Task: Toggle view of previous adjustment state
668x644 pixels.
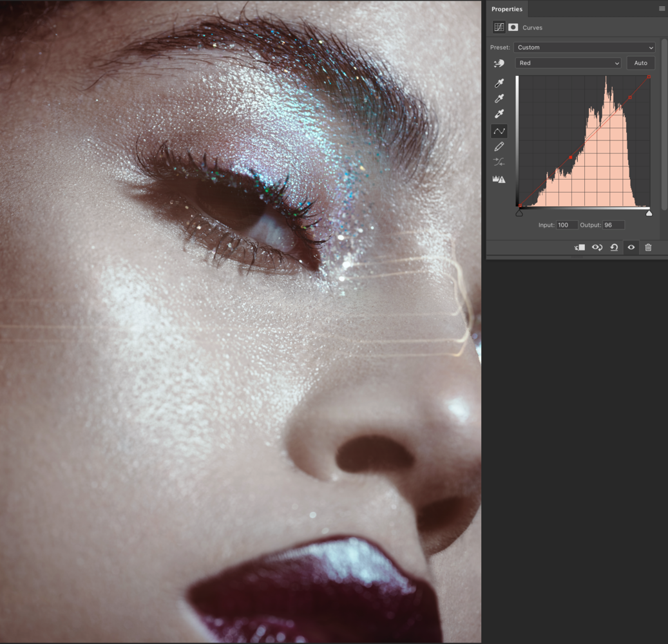Action: click(x=597, y=247)
